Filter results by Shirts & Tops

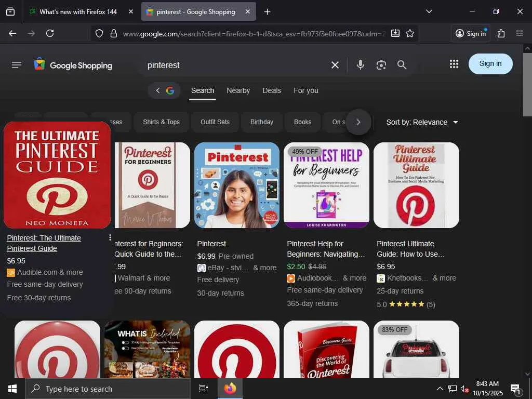pyautogui.click(x=161, y=122)
